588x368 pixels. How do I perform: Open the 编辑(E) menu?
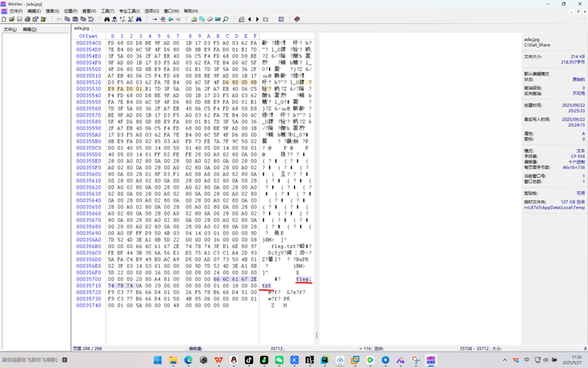34,11
